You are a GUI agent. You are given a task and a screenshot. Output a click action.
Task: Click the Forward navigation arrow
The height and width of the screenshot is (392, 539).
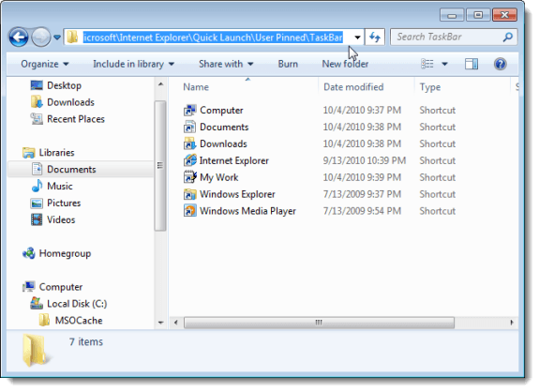(x=41, y=37)
